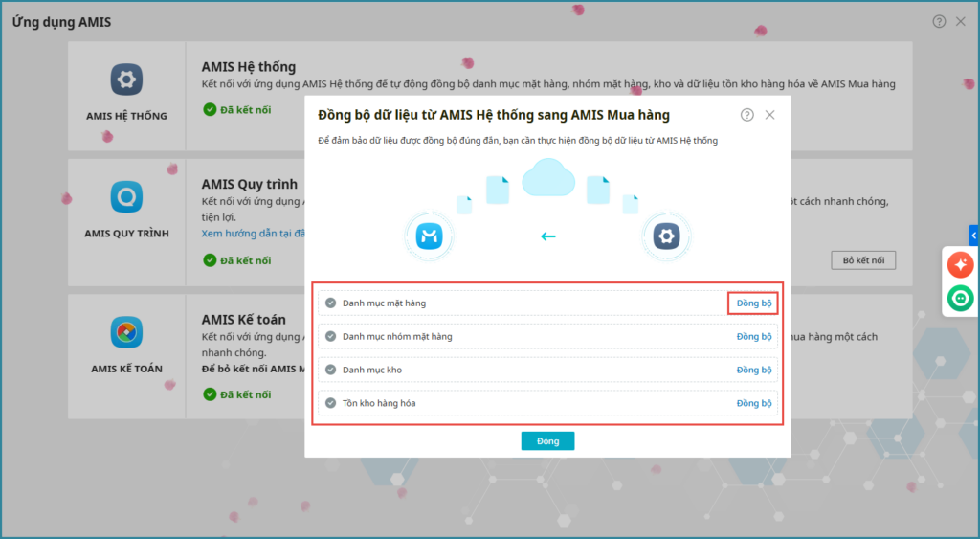Click the AMIS QUY TRÌNH card caption
This screenshot has height=539, width=980.
[x=127, y=234]
